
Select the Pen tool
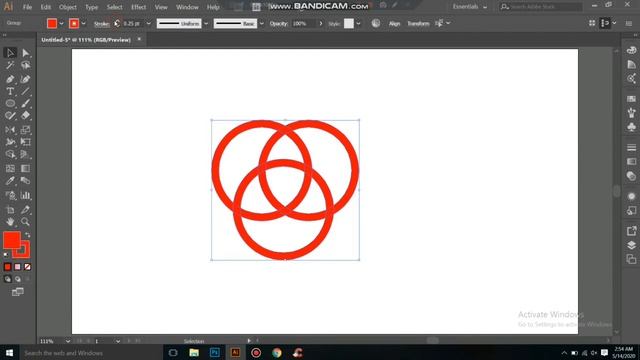(10, 79)
